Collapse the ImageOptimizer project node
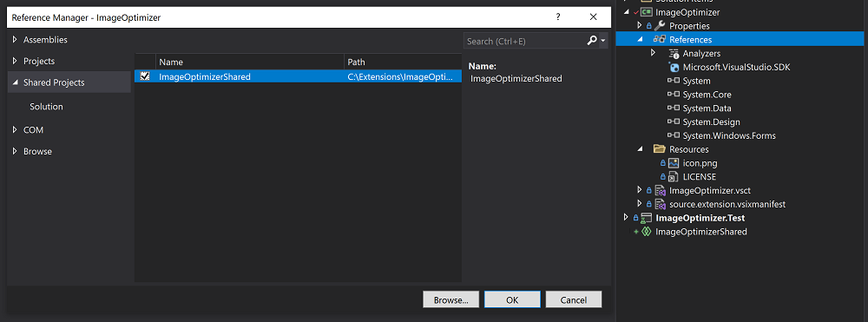The image size is (868, 322). point(627,12)
